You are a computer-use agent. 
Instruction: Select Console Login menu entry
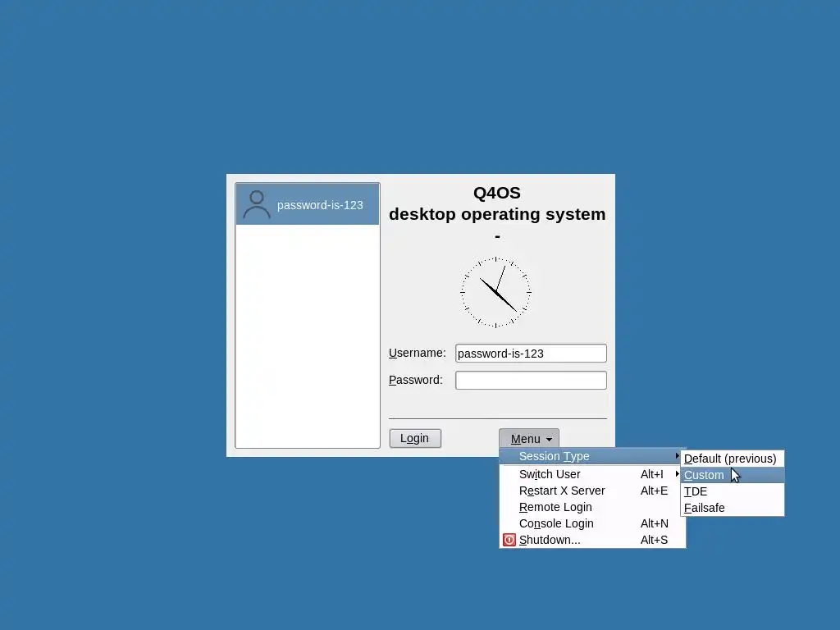click(592, 523)
